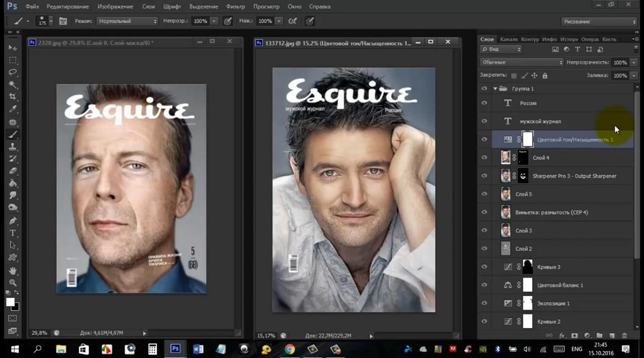This screenshot has width=644, height=358.
Task: Select the Eraser tool
Action: tap(13, 171)
